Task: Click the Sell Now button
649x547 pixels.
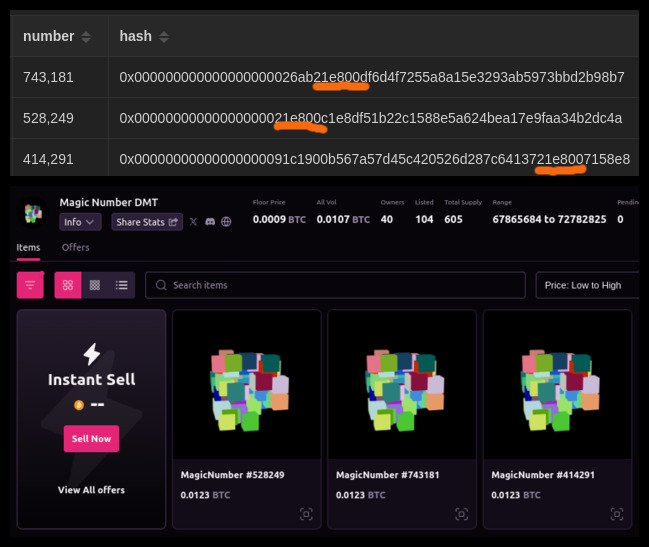Action: (x=91, y=439)
